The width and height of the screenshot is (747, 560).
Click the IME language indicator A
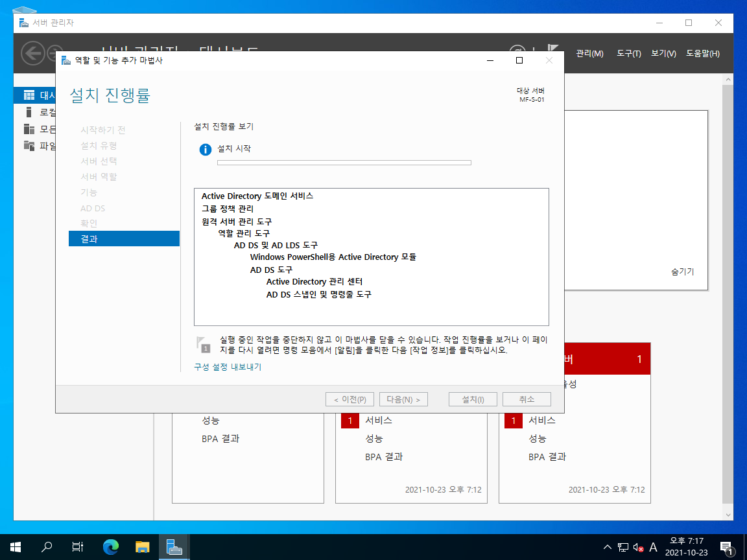pyautogui.click(x=653, y=547)
